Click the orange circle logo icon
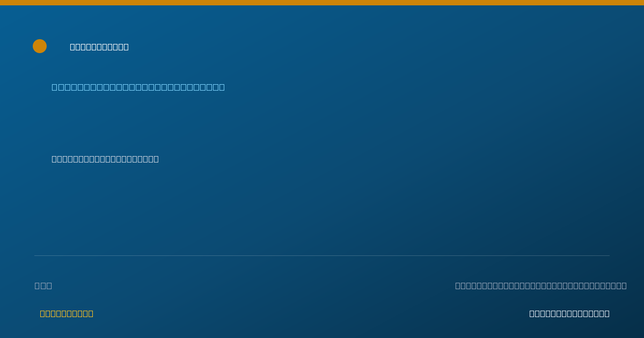644x338 pixels. pos(40,46)
